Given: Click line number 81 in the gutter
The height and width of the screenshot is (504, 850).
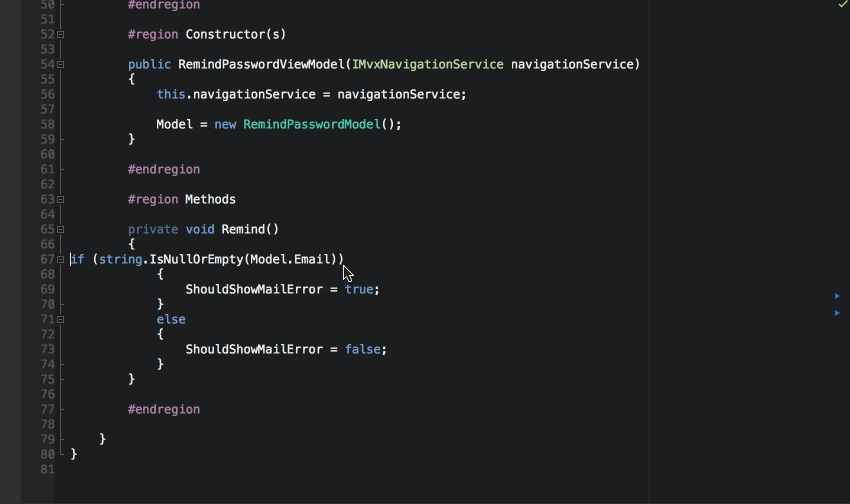Looking at the screenshot, I should tap(48, 469).
